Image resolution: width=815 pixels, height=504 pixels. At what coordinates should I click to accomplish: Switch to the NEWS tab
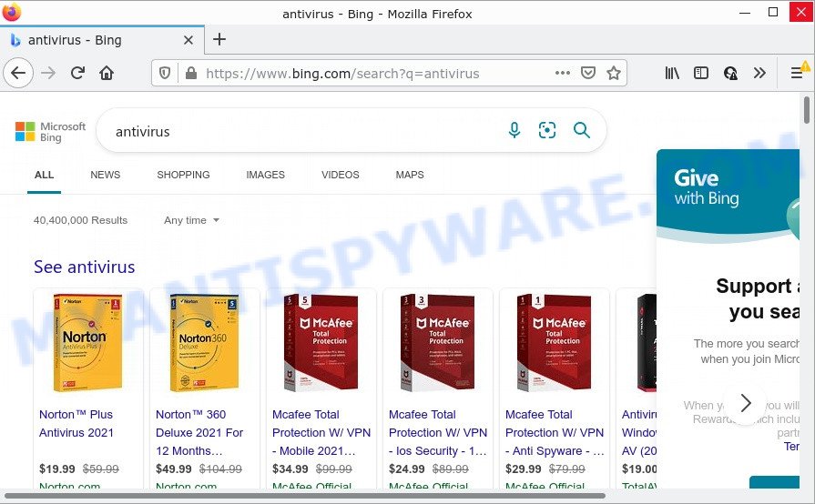105,175
